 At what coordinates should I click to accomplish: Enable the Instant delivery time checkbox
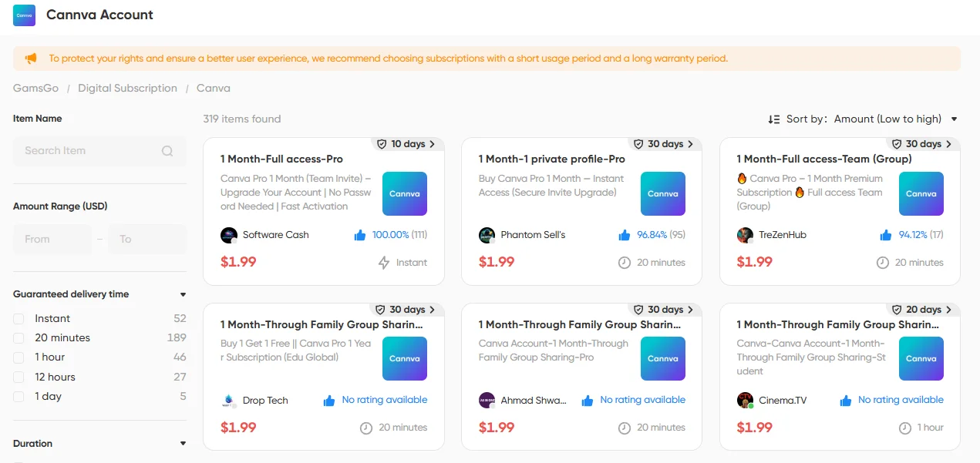pos(19,318)
